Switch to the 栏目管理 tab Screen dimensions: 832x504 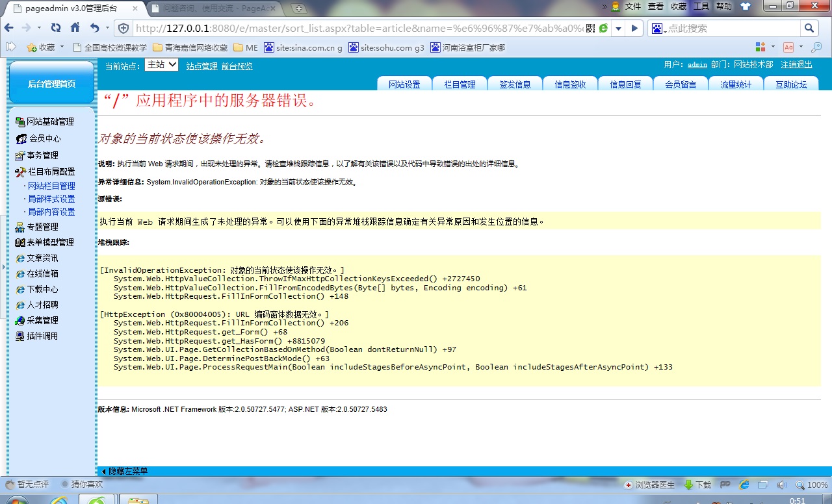[460, 84]
